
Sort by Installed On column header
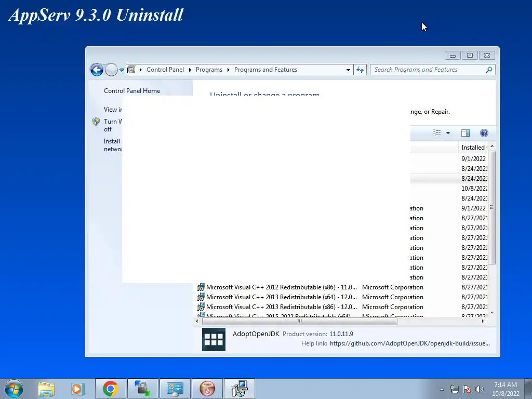(x=474, y=147)
